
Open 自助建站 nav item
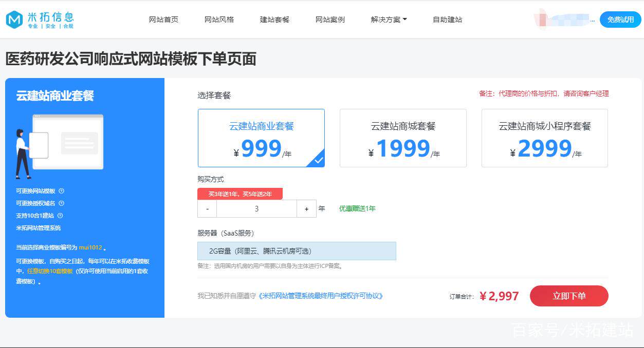(x=447, y=20)
